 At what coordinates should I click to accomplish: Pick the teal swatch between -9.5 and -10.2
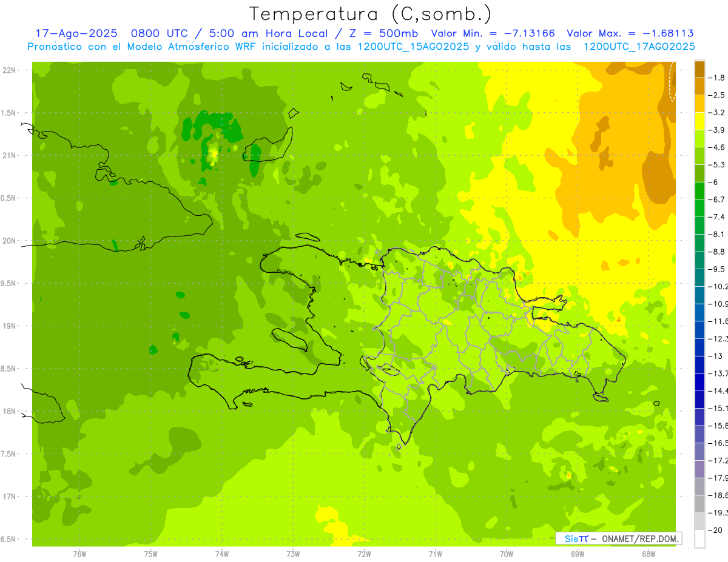[699, 278]
